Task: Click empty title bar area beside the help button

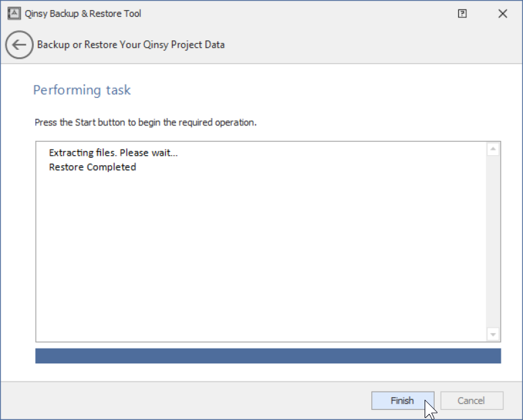Action: 337,13
